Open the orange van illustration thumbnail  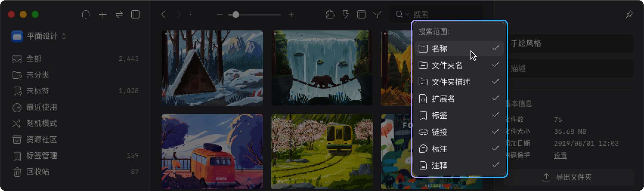pos(212,151)
